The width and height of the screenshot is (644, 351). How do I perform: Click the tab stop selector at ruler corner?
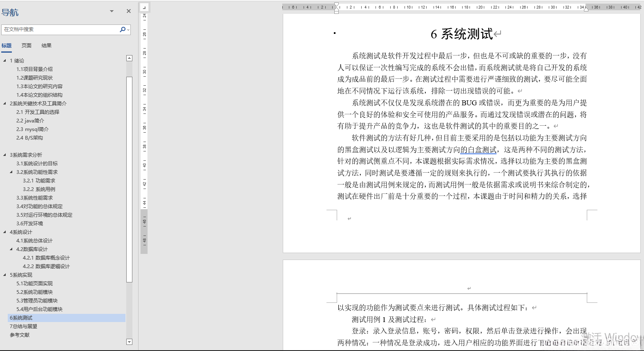(144, 7)
